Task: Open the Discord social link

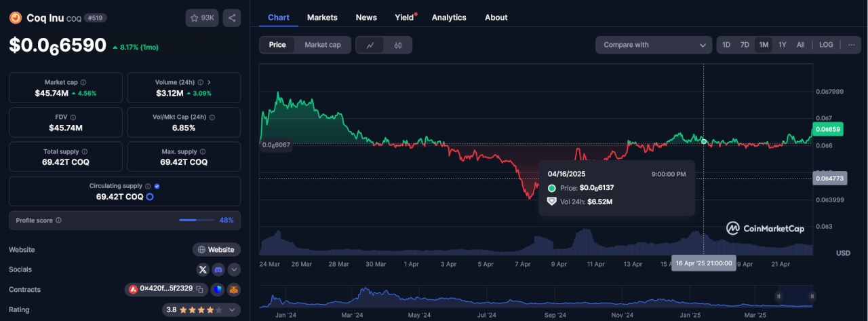Action: tap(218, 269)
